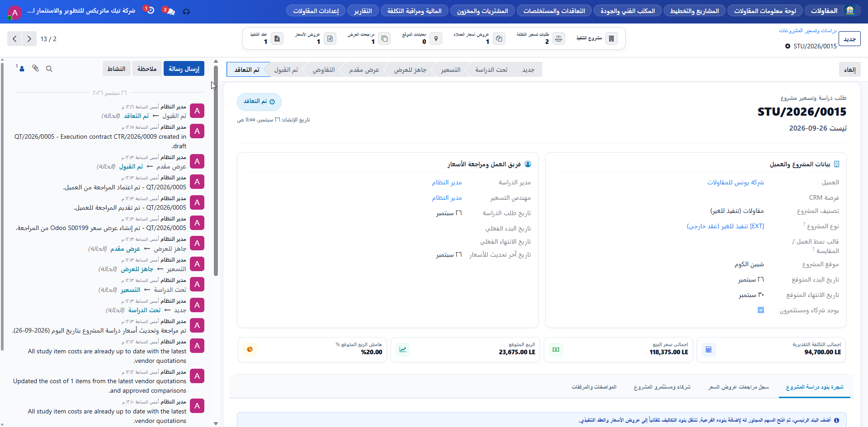Select the التفاوض status bar stage
The height and width of the screenshot is (427, 868).
pos(324,70)
